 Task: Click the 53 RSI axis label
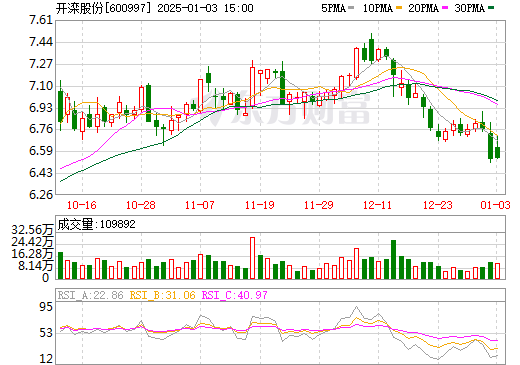pos(46,333)
